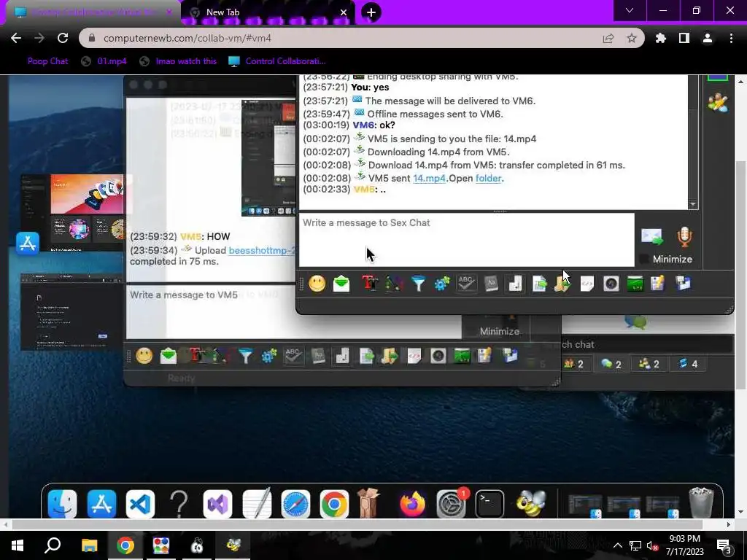Image resolution: width=747 pixels, height=560 pixels.
Task: Open the Windows notification center with badge 3
Action: pos(724,545)
